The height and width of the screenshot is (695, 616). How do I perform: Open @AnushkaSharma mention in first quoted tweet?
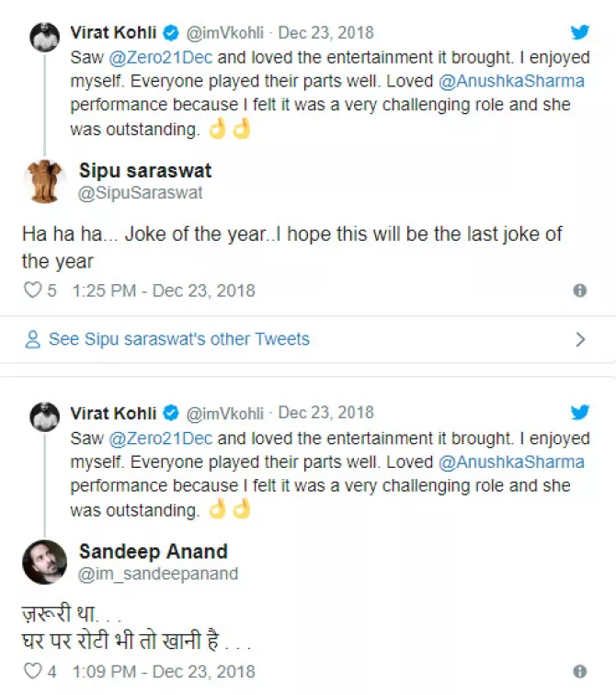tap(511, 81)
